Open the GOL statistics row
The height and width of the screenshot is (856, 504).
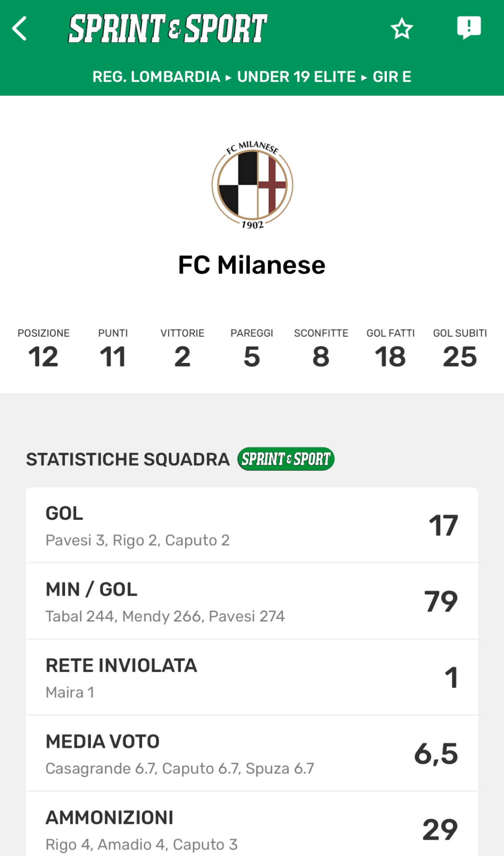click(x=252, y=525)
